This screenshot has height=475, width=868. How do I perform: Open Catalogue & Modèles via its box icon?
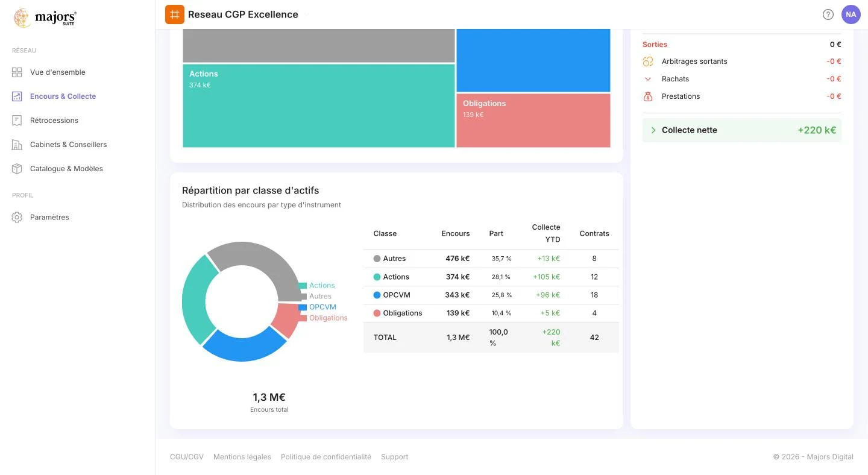tap(17, 169)
